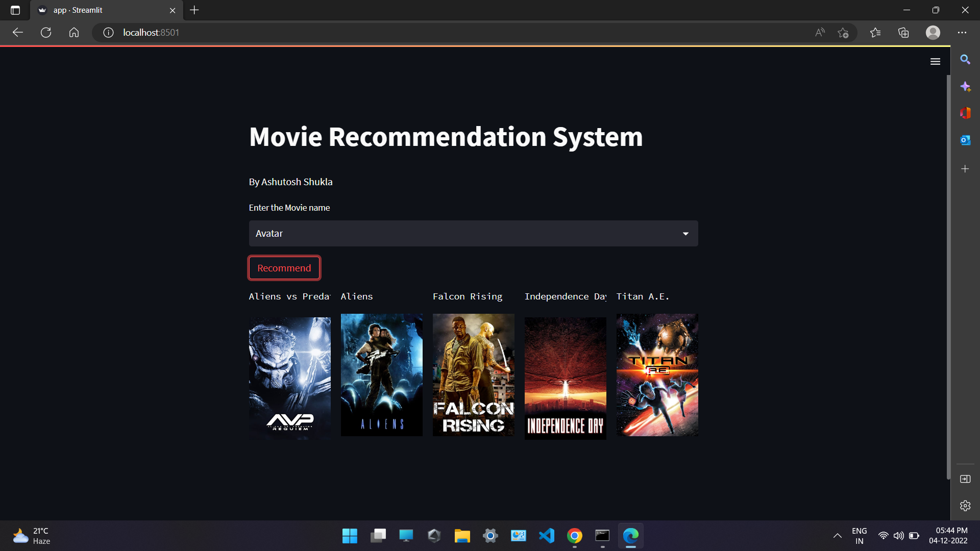Start Read Aloud for the page
The image size is (980, 551).
click(820, 32)
